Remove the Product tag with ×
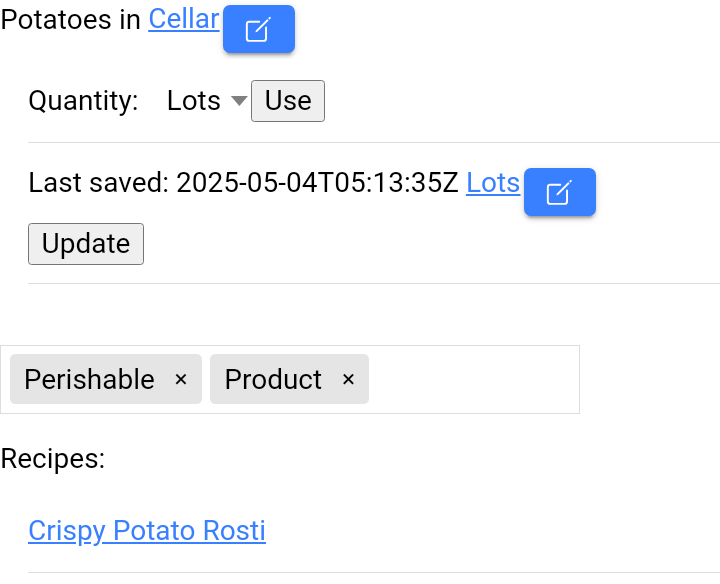This screenshot has width=720, height=584. [x=349, y=379]
